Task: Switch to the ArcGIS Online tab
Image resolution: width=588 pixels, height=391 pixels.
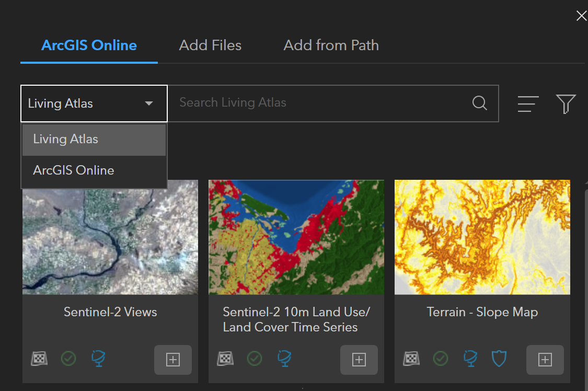Action: 89,45
